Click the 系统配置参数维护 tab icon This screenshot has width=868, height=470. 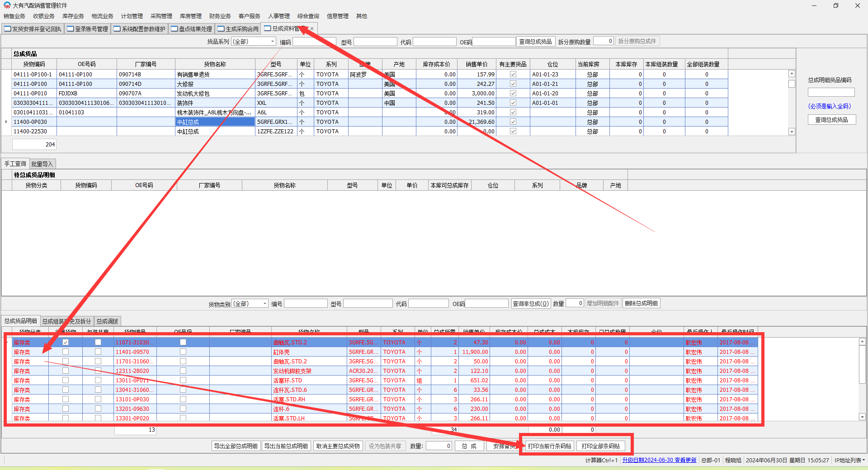click(x=117, y=29)
